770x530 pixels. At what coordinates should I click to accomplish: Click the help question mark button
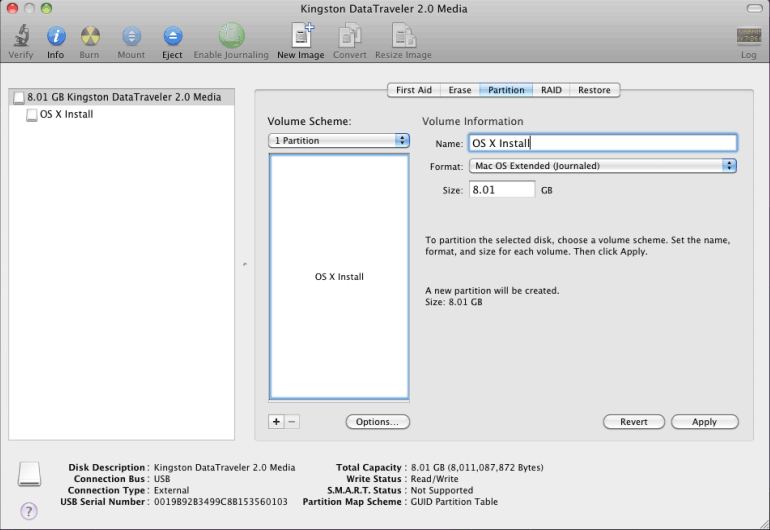[29, 511]
